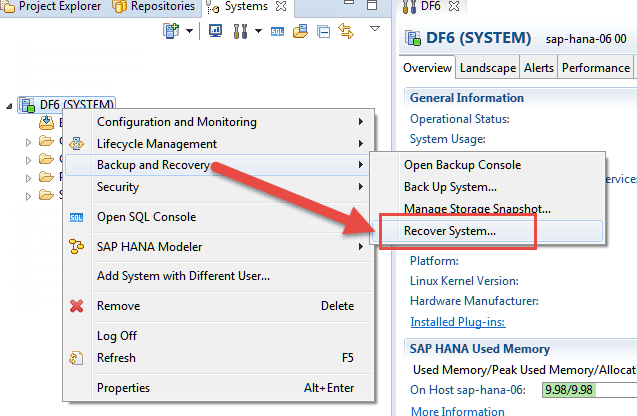Viewport: 637px width, 416px height.
Task: Open Security submenu
Action: 219,187
